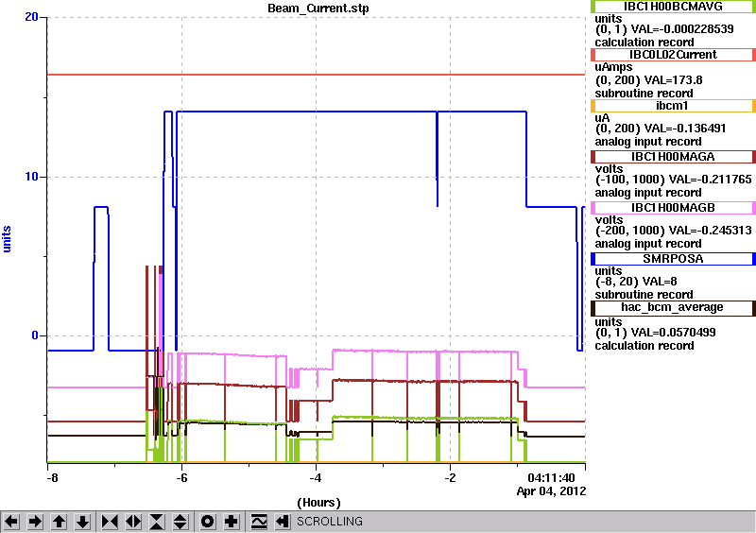Screen dimensions: 756x533
Task: Click the SMRPOSA VAL=8 range text
Action: pos(636,282)
